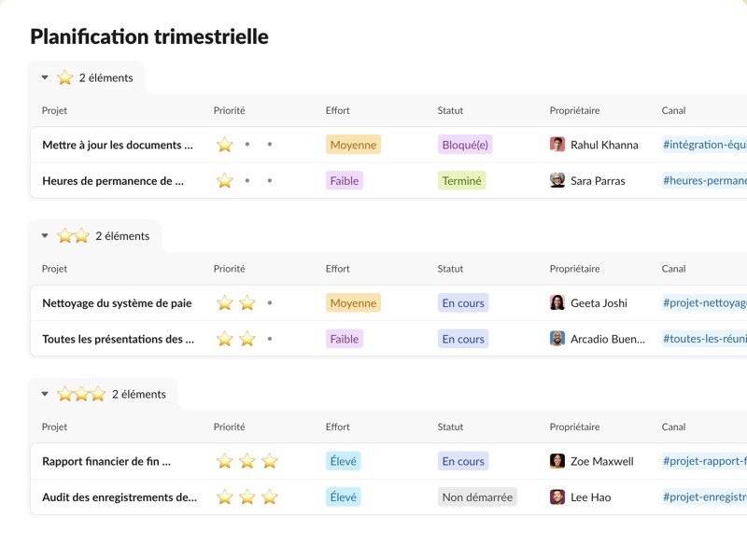747x560 pixels.
Task: Click Lee Hao's profile avatar
Action: pyautogui.click(x=557, y=497)
